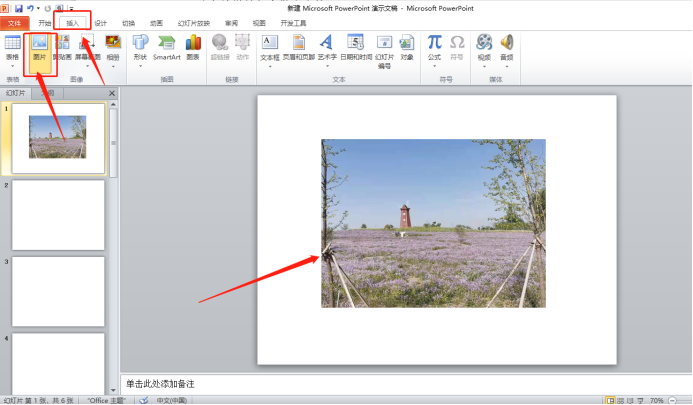Click the save icon in quick access toolbar
Screen dimensions: 693x405
pyautogui.click(x=19, y=7)
